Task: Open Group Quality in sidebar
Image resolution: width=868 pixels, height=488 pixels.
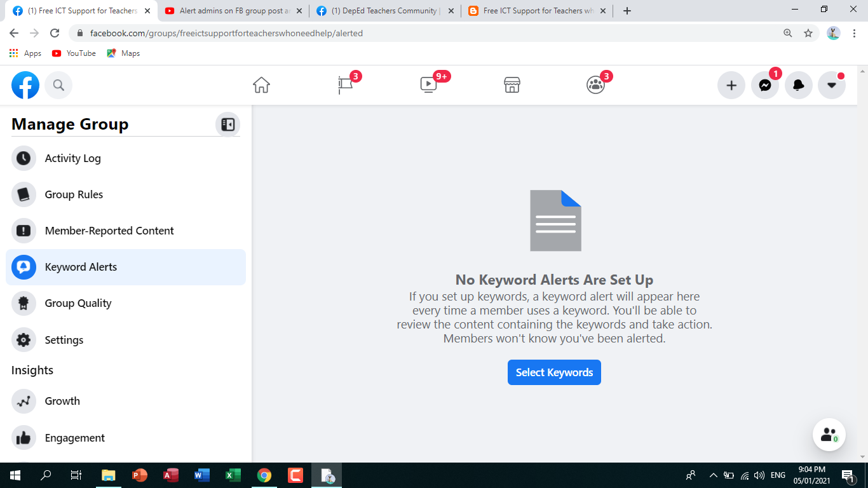Action: [x=126, y=303]
